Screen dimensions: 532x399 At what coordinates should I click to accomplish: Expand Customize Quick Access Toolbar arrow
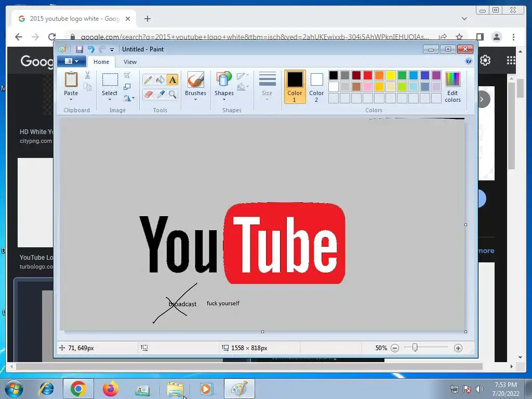point(112,49)
